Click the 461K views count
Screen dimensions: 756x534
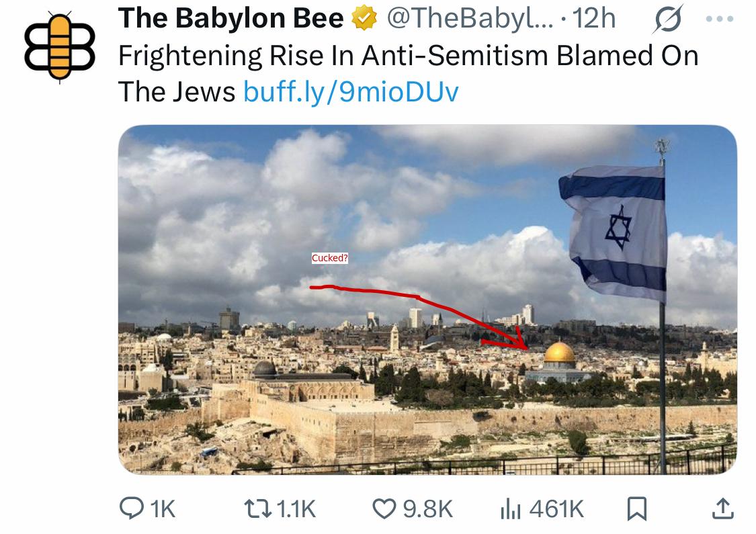[556, 509]
